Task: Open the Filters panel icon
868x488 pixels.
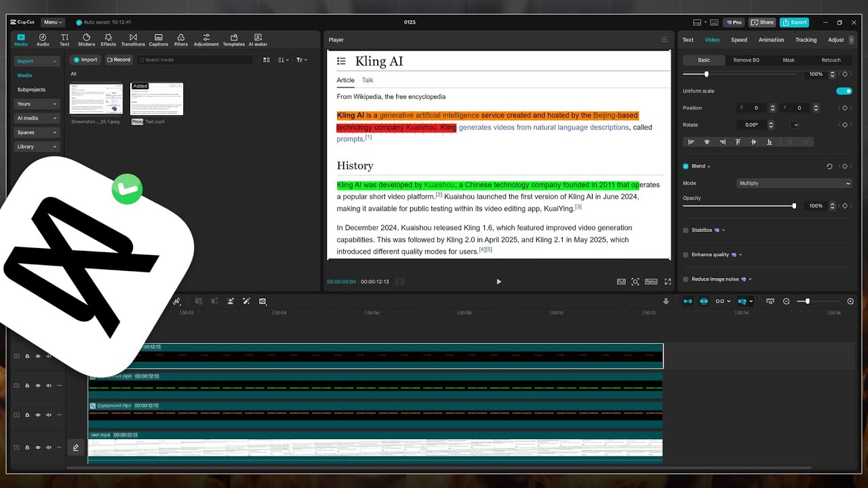Action: click(181, 40)
